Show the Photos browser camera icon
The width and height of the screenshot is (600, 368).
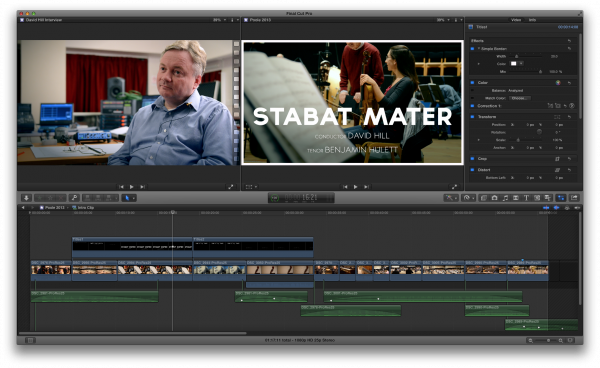point(494,198)
